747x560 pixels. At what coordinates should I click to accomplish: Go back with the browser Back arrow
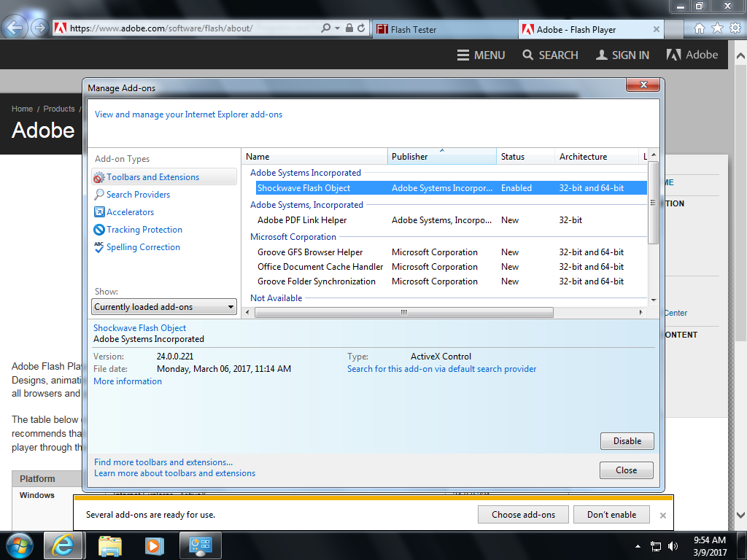coord(15,28)
